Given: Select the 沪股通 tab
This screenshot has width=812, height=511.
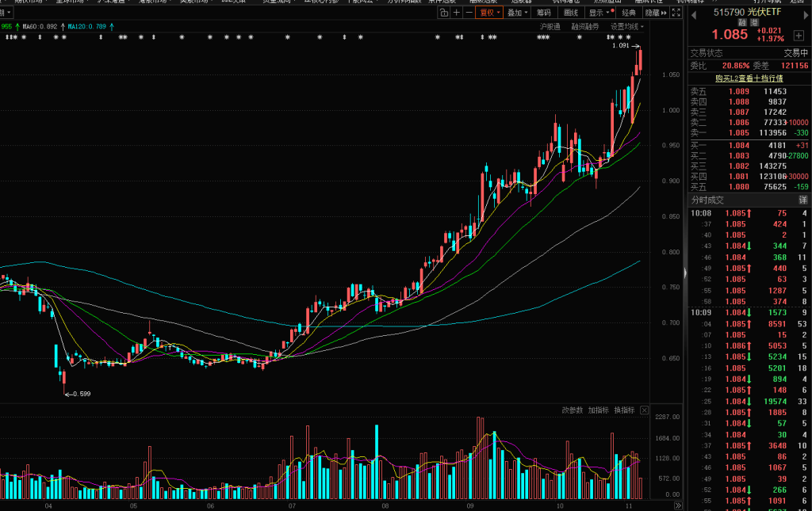Looking at the screenshot, I should 550,26.
